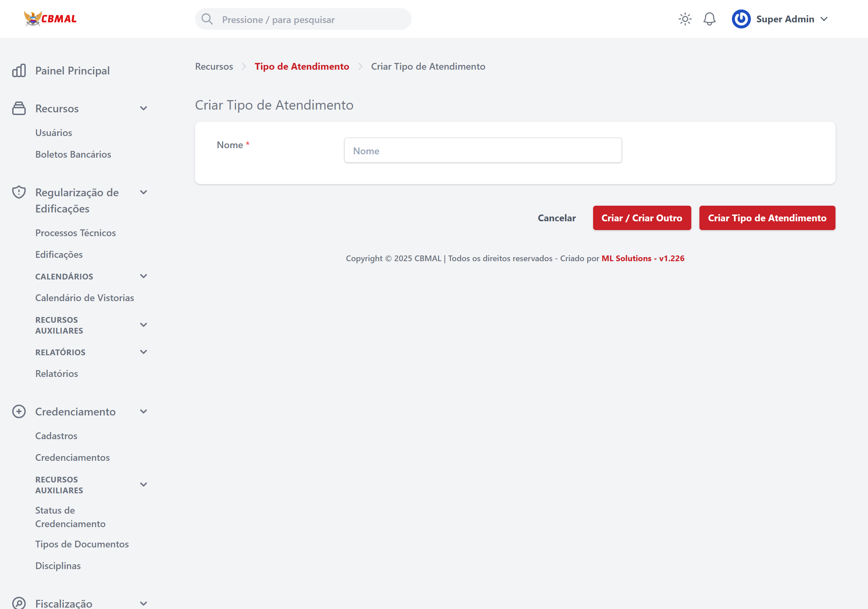Click the CBMAL logo
The width and height of the screenshot is (868, 609).
coord(50,19)
